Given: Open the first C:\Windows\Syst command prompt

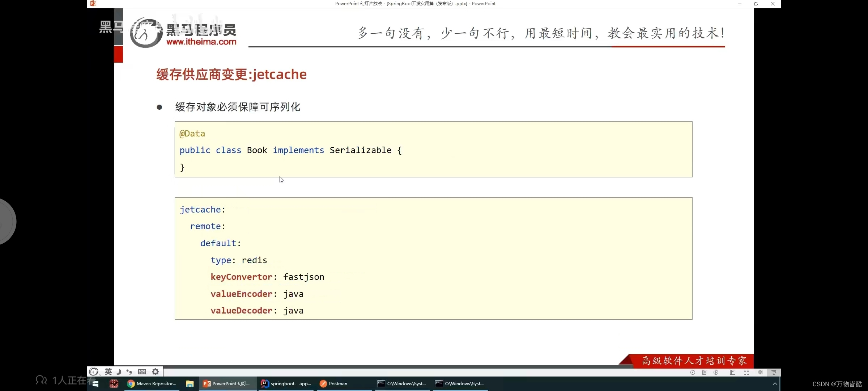Looking at the screenshot, I should tap(401, 384).
